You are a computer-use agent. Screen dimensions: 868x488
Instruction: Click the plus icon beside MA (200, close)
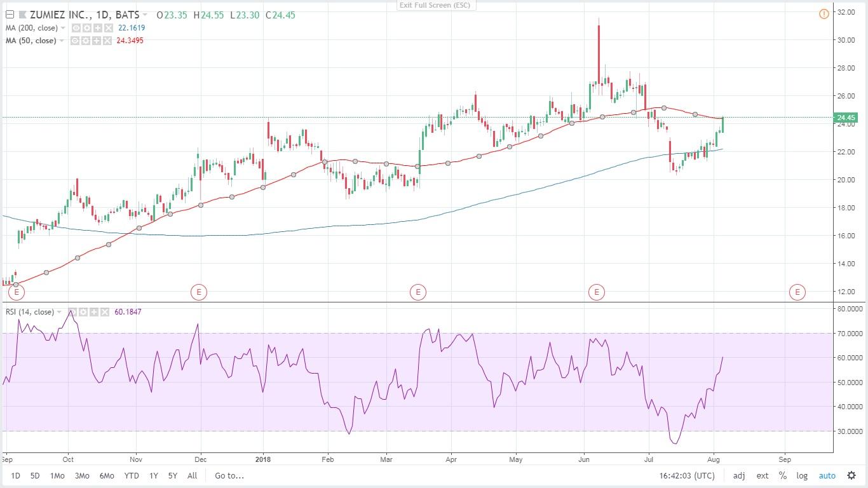97,28
